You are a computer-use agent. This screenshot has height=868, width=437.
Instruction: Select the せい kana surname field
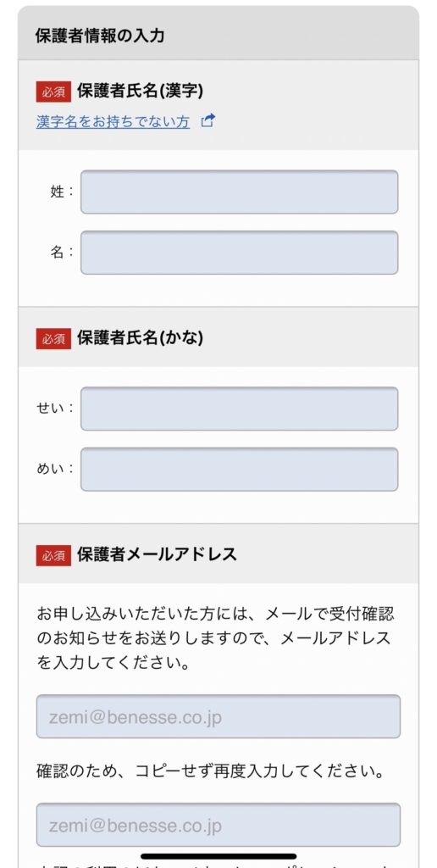[x=240, y=409]
